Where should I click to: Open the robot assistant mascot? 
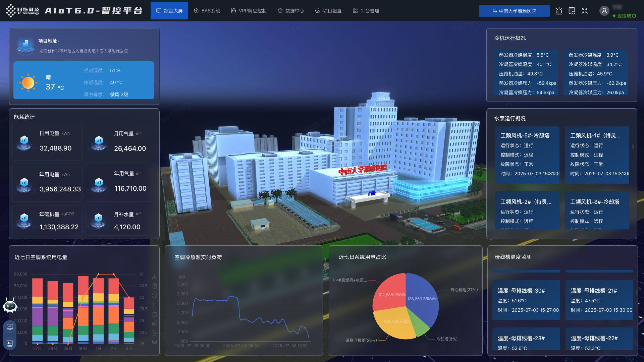10,305
